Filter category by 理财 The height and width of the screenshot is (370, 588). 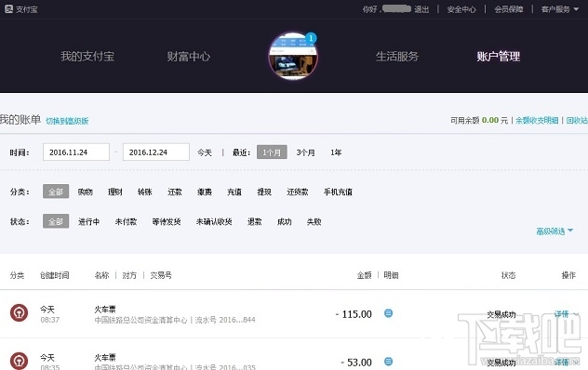point(115,192)
